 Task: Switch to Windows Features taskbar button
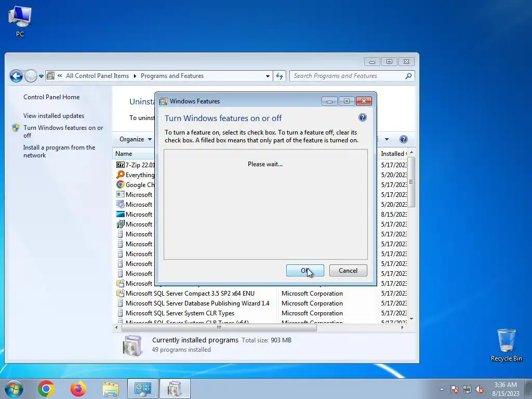pos(175,389)
